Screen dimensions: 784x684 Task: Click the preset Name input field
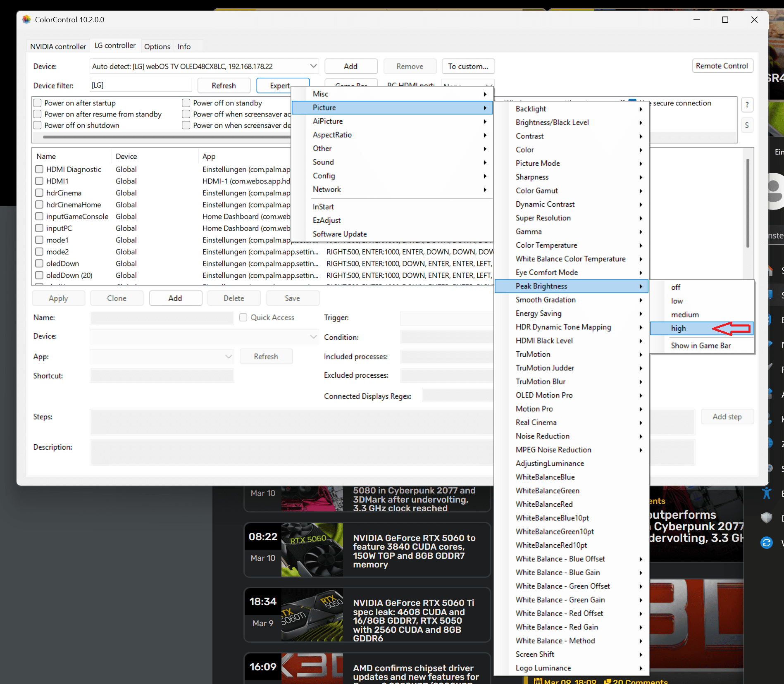pos(162,317)
